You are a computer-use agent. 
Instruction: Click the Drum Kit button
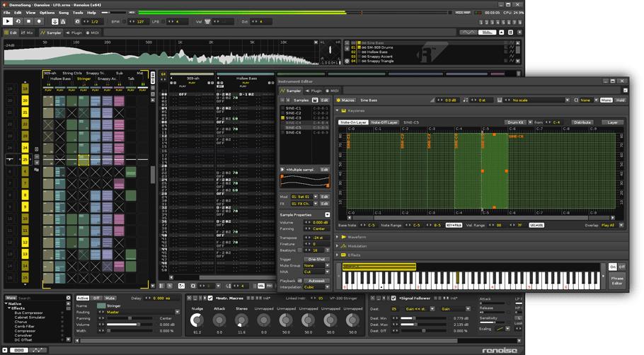[x=515, y=122]
